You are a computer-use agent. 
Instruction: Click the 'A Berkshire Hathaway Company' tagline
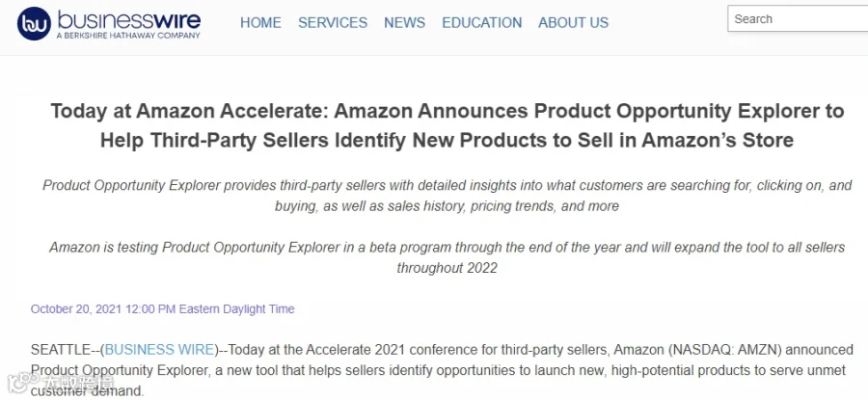128,36
